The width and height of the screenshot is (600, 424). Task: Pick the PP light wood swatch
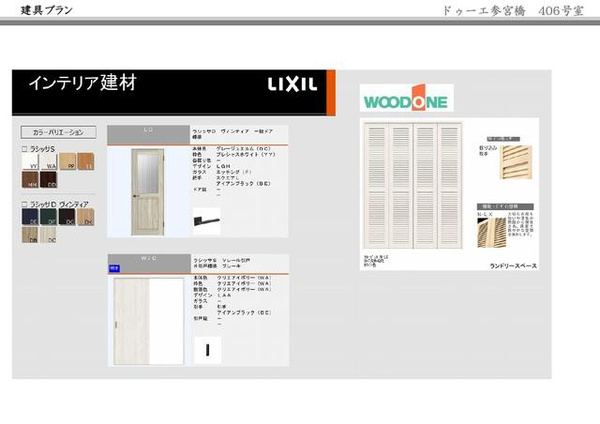point(67,161)
